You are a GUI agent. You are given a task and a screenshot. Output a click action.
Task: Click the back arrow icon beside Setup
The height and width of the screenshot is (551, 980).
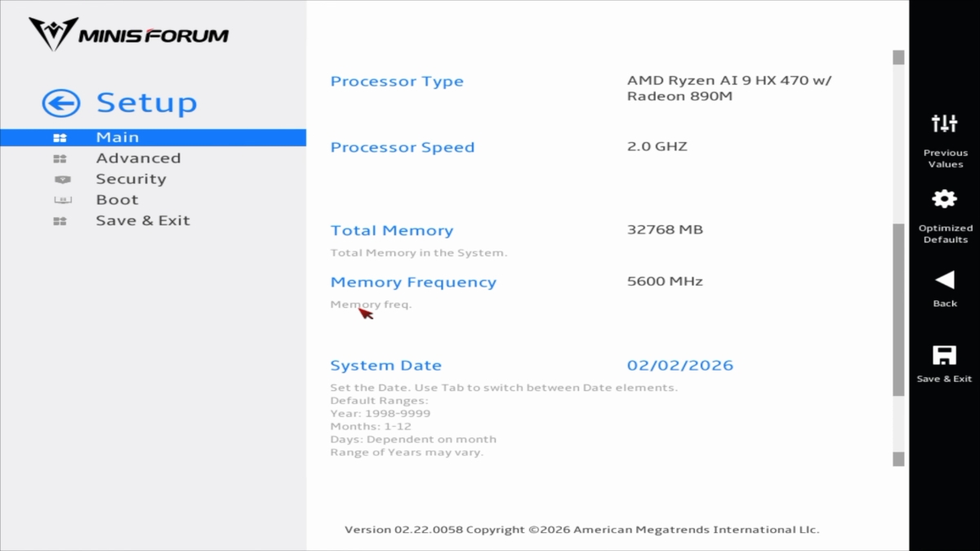point(61,104)
